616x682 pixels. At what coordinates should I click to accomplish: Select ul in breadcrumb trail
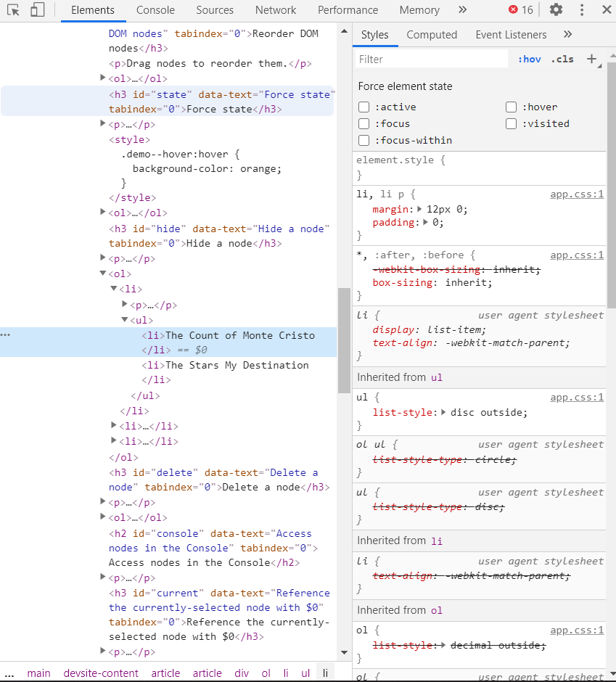pyautogui.click(x=305, y=673)
